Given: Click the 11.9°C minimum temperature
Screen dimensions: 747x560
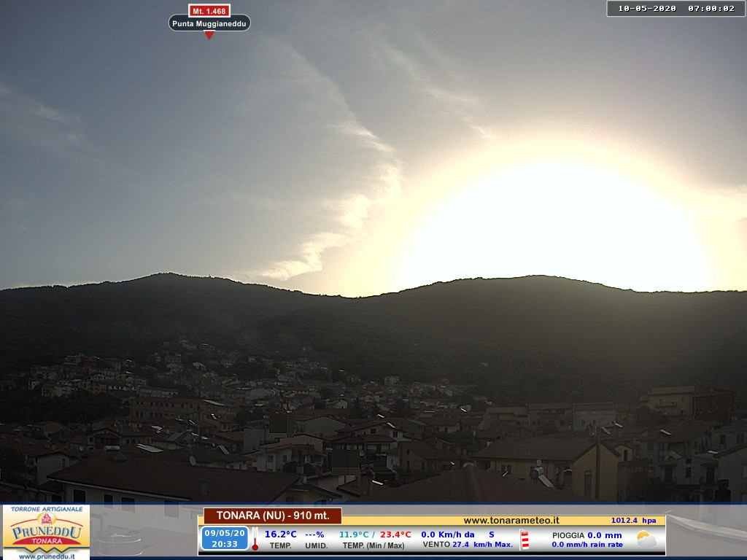Looking at the screenshot, I should pos(354,534).
